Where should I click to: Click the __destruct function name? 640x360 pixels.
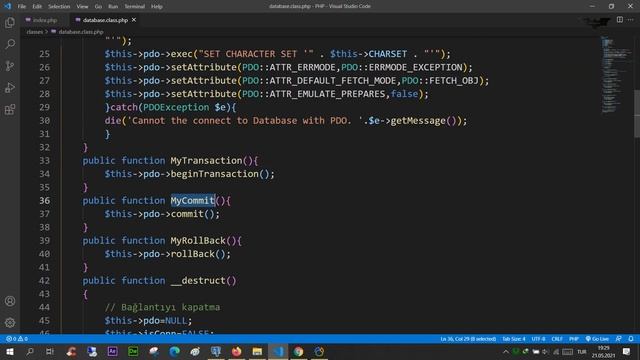click(198, 280)
